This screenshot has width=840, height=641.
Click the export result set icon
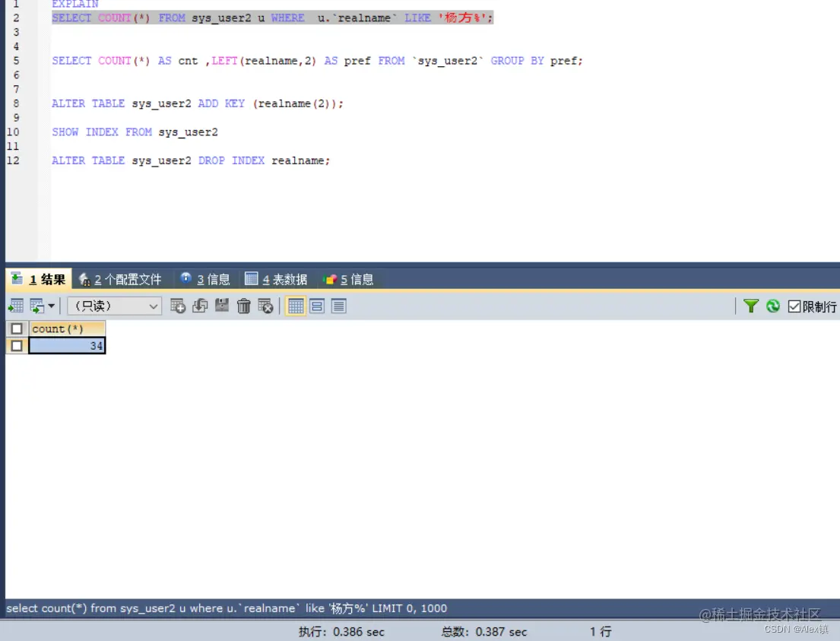(16, 306)
